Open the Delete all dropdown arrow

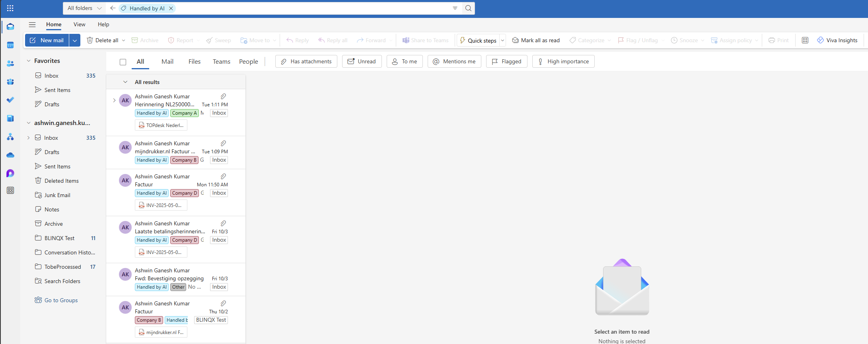coord(124,40)
